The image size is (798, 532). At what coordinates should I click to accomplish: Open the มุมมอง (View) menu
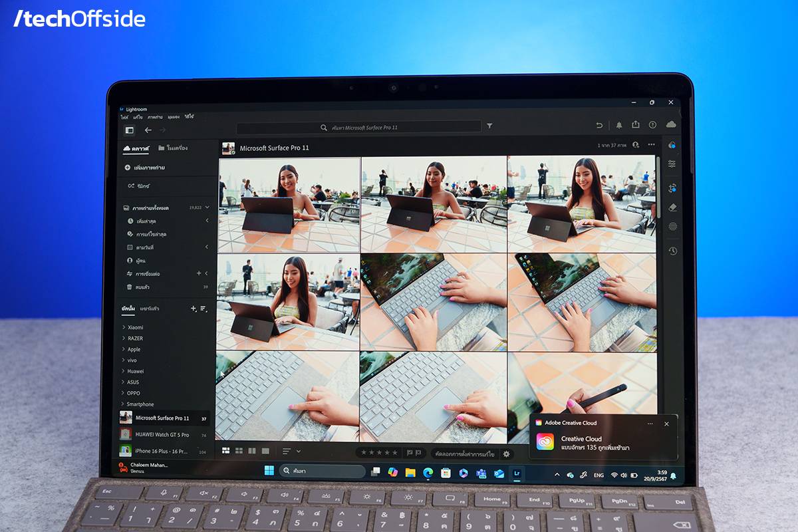(x=174, y=117)
